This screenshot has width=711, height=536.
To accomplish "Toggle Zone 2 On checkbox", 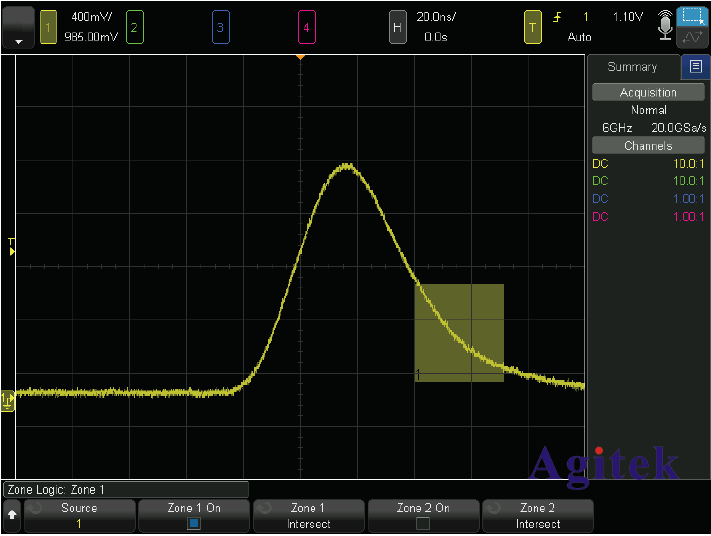I will [423, 523].
